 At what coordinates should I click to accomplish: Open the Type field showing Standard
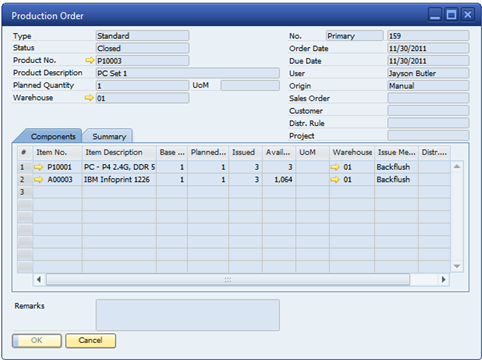pos(142,36)
